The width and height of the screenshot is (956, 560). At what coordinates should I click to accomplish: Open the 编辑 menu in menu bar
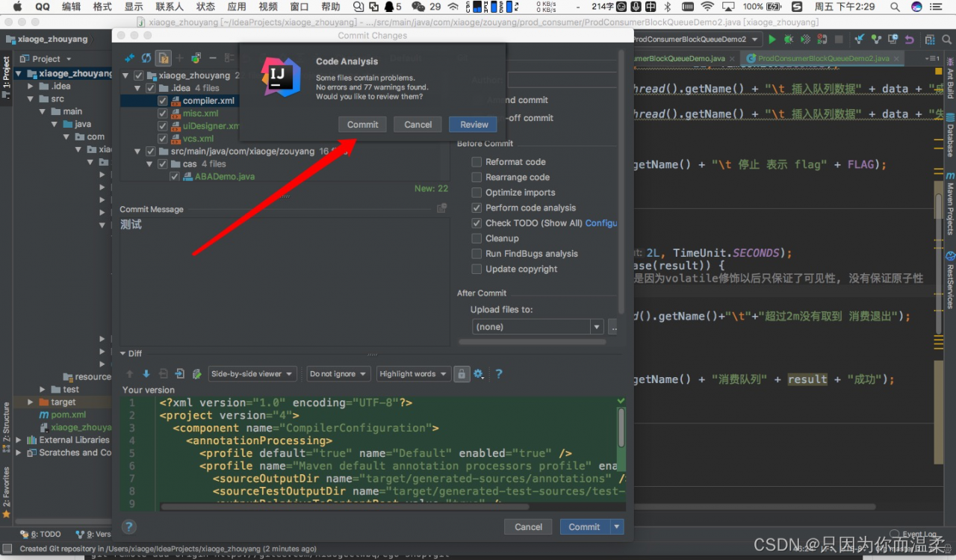click(x=71, y=7)
